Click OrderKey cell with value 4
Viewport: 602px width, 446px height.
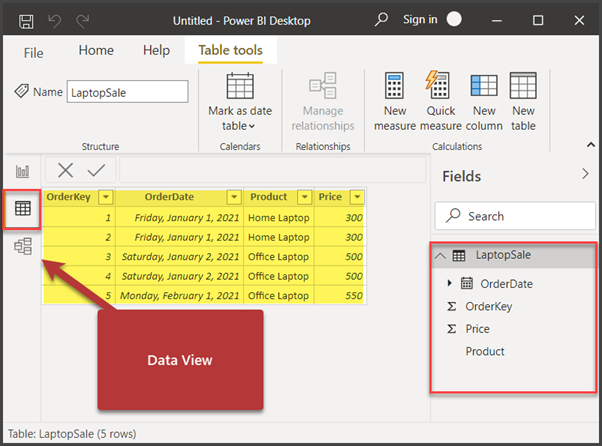(x=79, y=276)
